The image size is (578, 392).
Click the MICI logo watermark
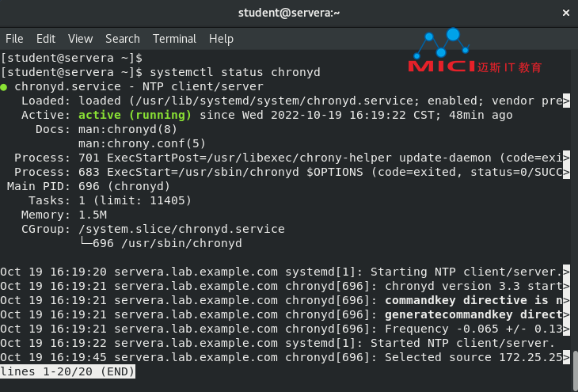(475, 51)
